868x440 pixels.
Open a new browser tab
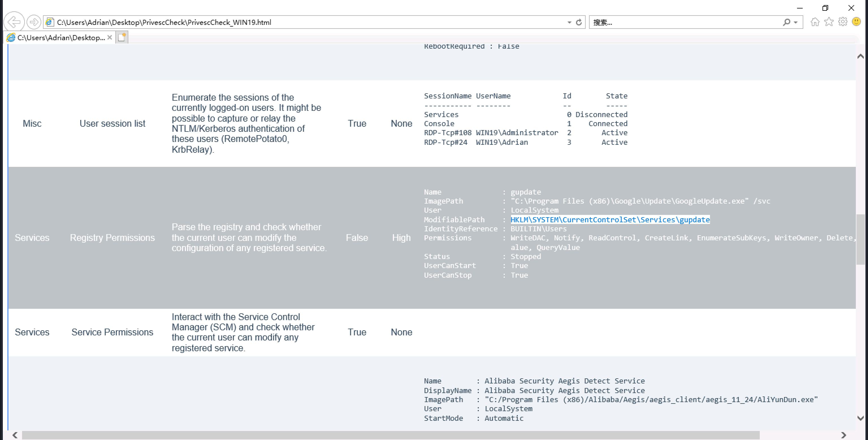122,37
